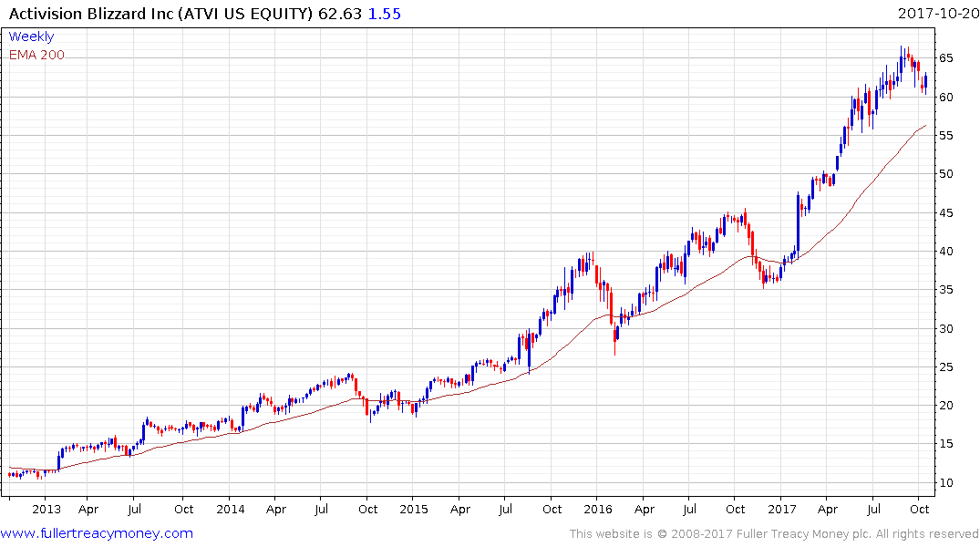Click the copyright notice from Fuller Treacy Money
The height and width of the screenshot is (547, 980).
coord(774,534)
